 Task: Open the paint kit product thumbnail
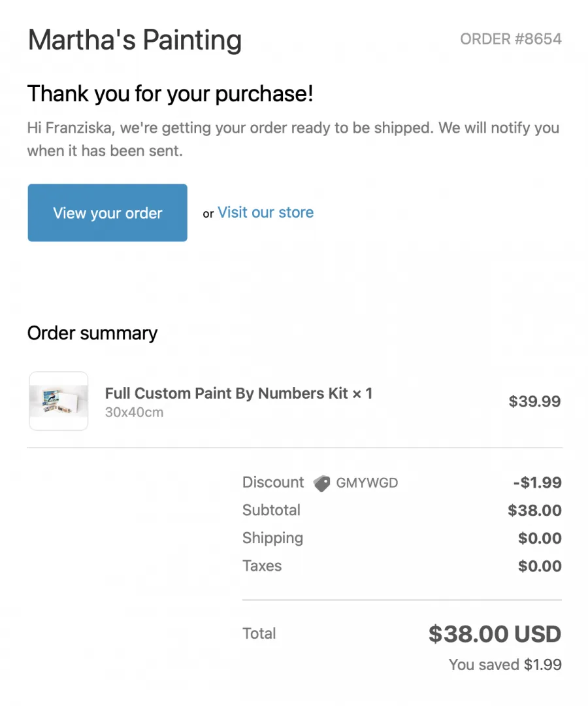[x=59, y=401]
